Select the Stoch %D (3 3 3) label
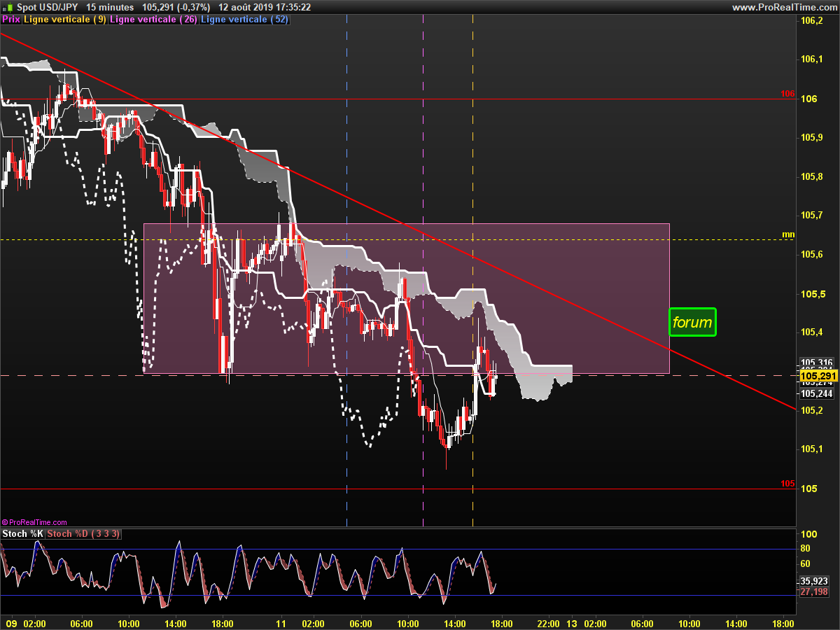Image resolution: width=840 pixels, height=630 pixels. (x=83, y=534)
